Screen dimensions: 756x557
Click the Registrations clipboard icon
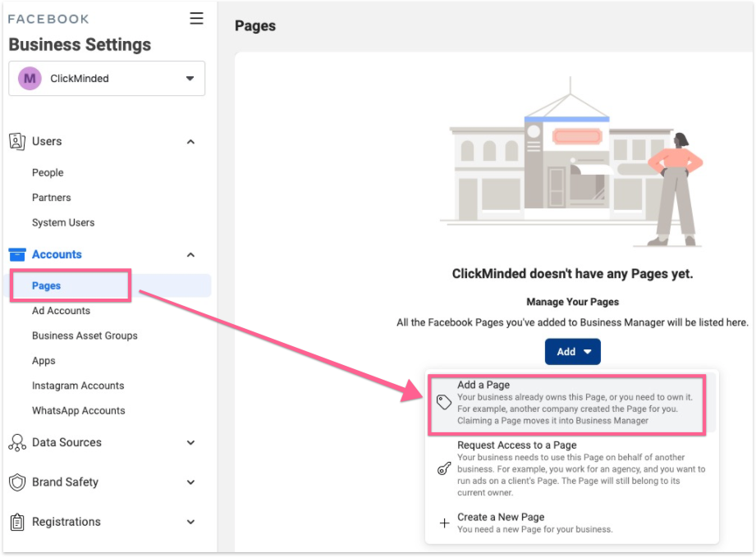17,522
